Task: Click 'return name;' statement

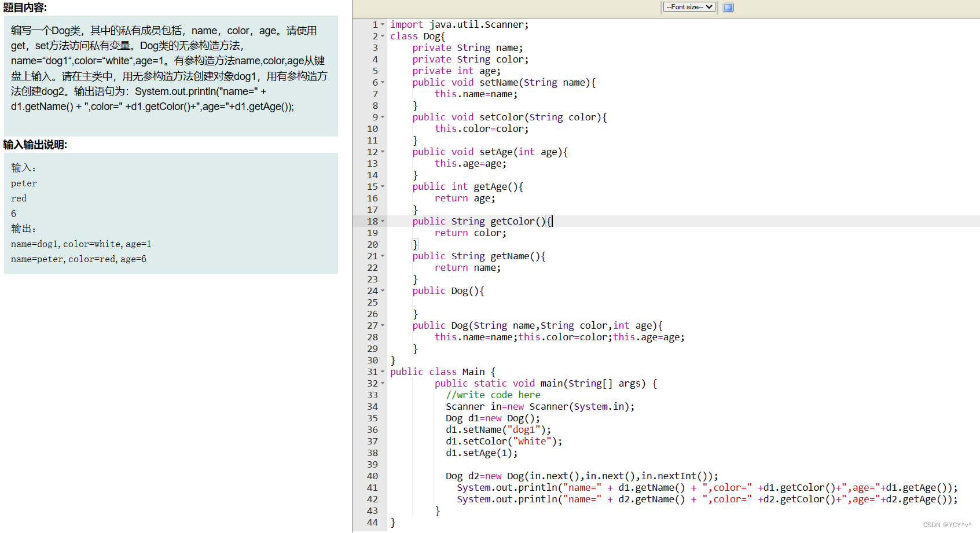Action: (x=468, y=267)
